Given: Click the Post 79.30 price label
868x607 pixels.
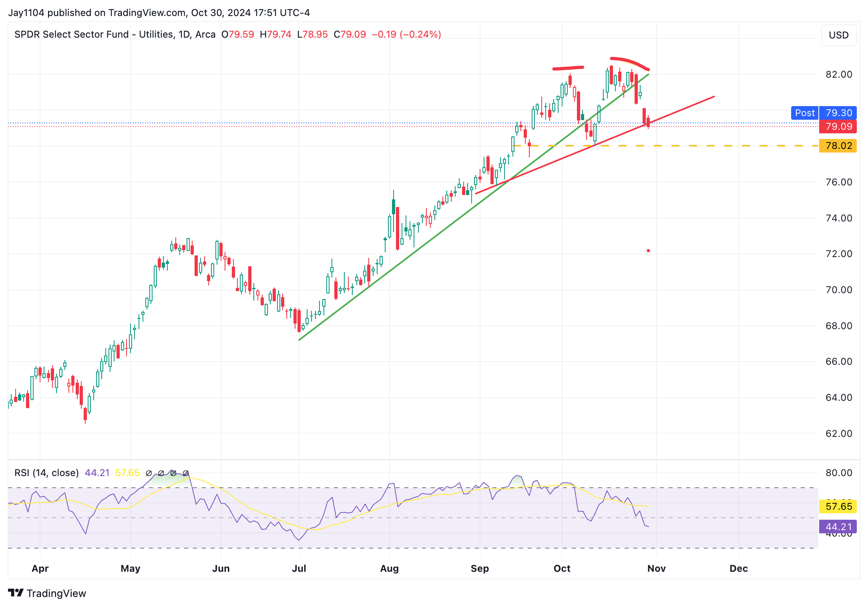Looking at the screenshot, I should click(824, 113).
